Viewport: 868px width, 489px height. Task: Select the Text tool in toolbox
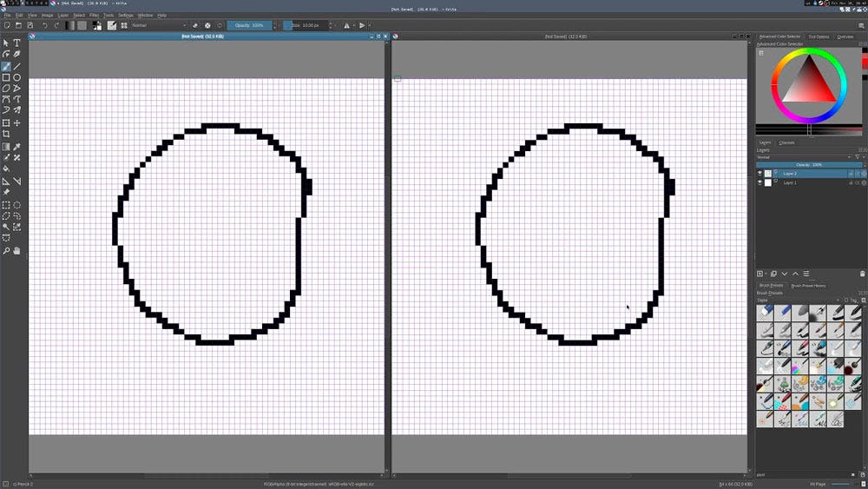[x=16, y=43]
